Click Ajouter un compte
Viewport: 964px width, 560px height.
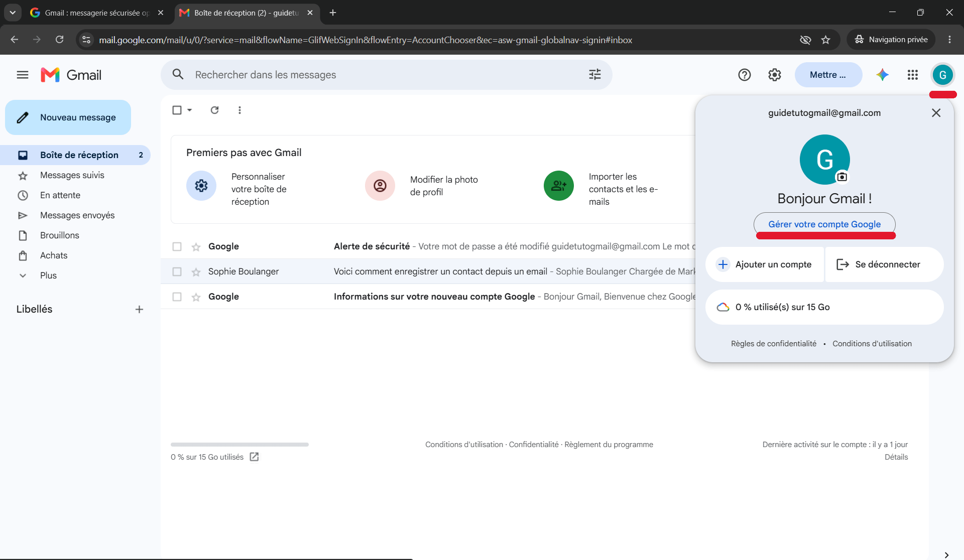pos(764,264)
